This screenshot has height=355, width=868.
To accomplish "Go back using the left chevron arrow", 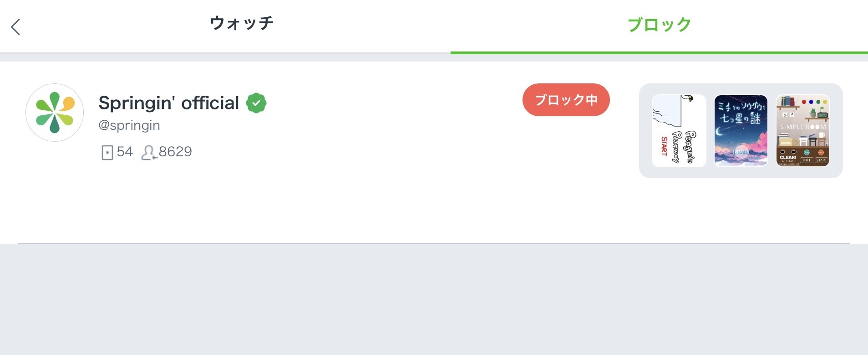I will (x=15, y=26).
